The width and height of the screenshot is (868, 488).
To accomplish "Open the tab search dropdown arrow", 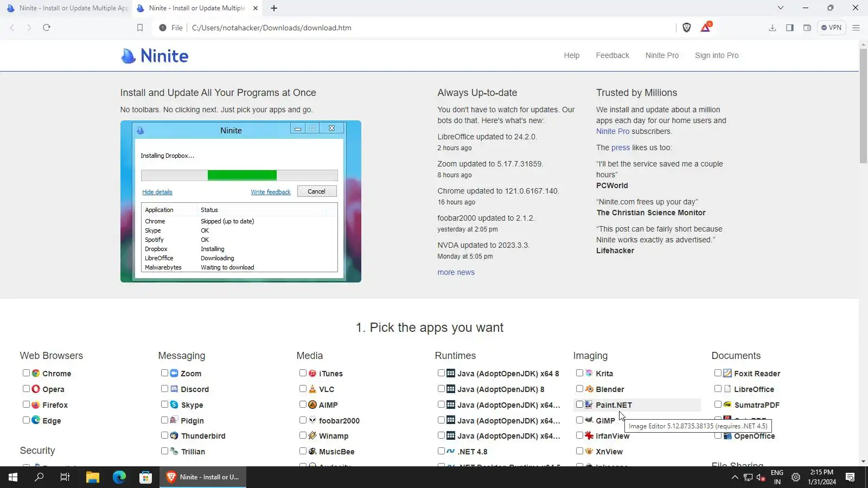I will (781, 8).
